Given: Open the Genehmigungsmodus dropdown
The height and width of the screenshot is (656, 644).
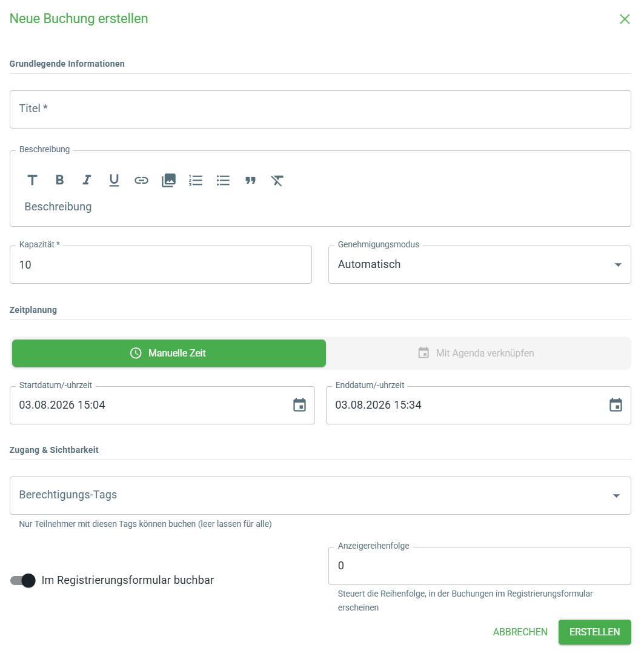Looking at the screenshot, I should click(480, 265).
